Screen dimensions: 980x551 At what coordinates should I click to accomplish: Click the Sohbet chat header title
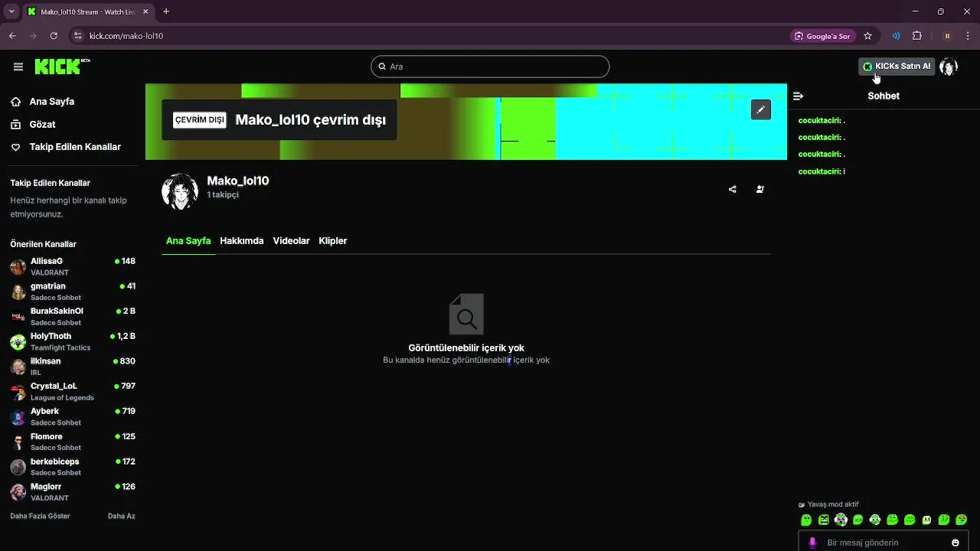point(884,96)
